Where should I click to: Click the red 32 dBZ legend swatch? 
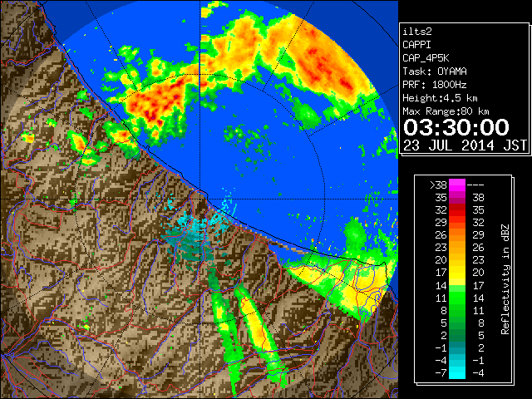point(457,210)
